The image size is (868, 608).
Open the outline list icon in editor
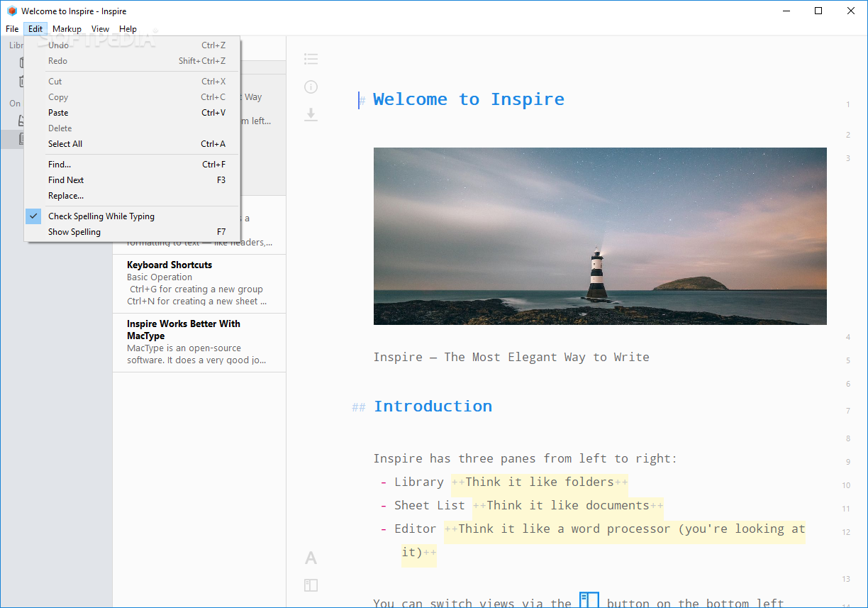coord(311,59)
